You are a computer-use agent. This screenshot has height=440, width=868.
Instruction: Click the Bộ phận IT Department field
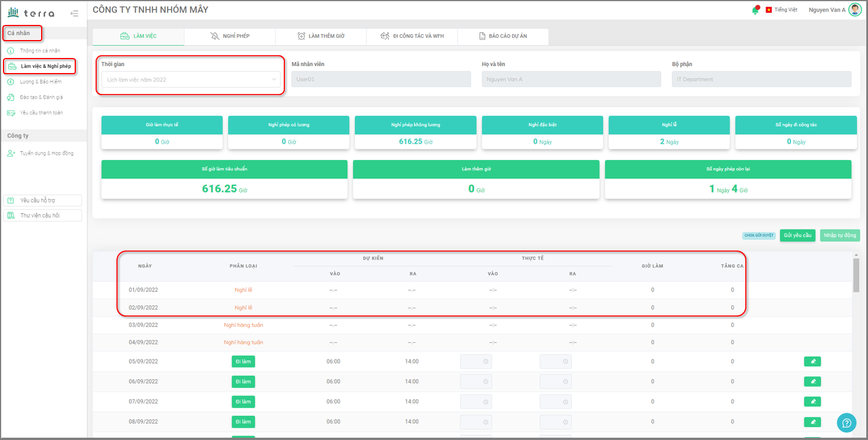761,79
